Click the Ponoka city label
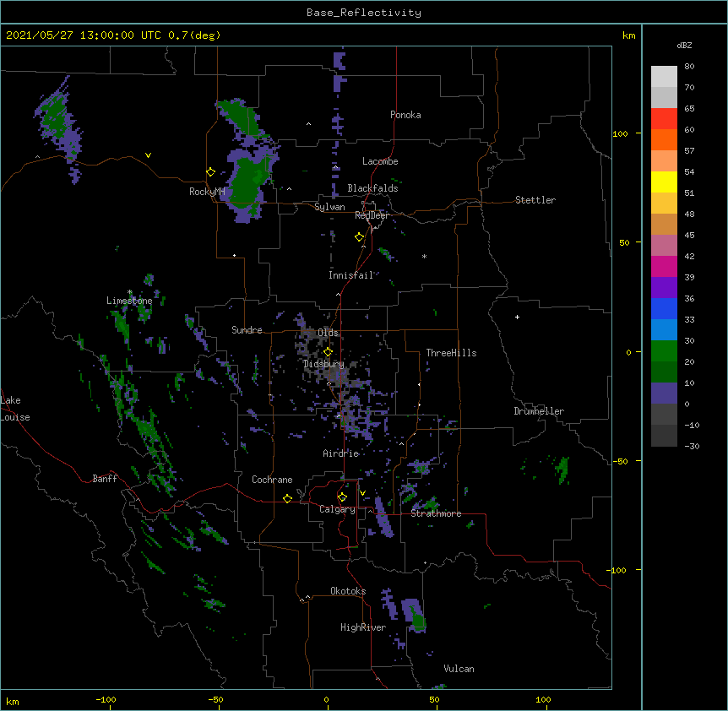Viewport: 728px width, 711px height. 405,115
